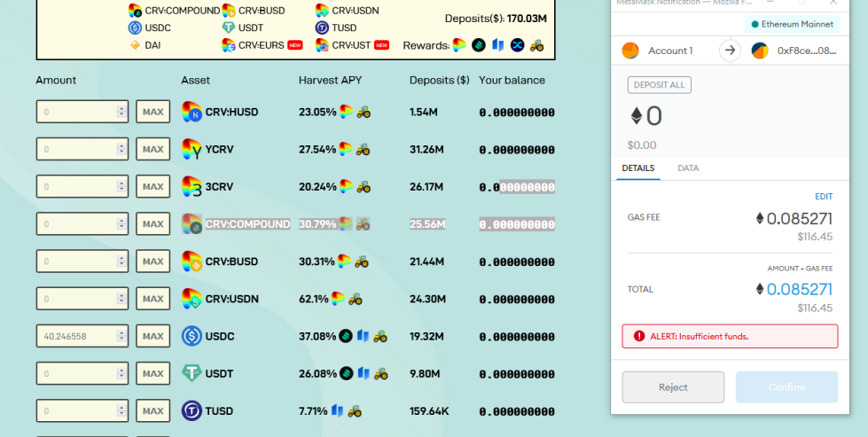The height and width of the screenshot is (437, 868).
Task: Click the dark blue crossed-arrows icon beside Rewards
Action: pyautogui.click(x=518, y=45)
